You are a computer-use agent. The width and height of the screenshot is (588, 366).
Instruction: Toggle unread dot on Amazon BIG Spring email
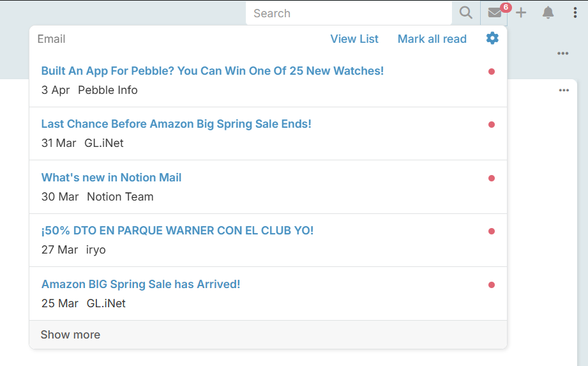coord(492,285)
